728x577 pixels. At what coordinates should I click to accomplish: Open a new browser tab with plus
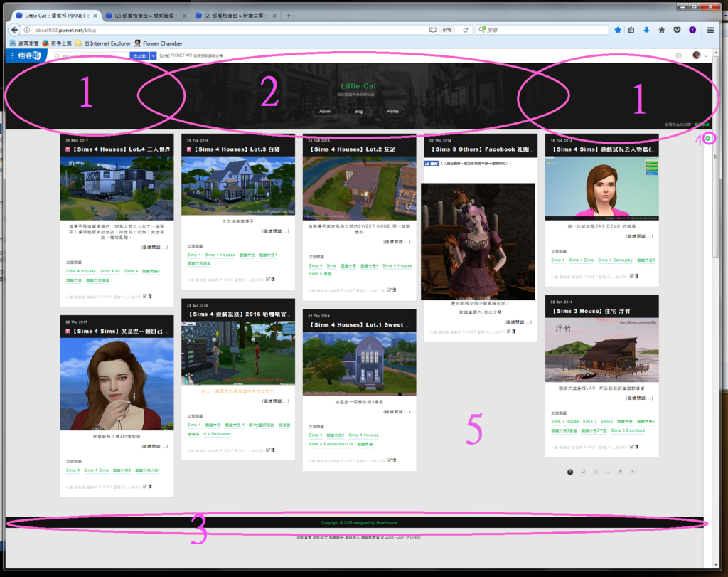click(x=289, y=16)
